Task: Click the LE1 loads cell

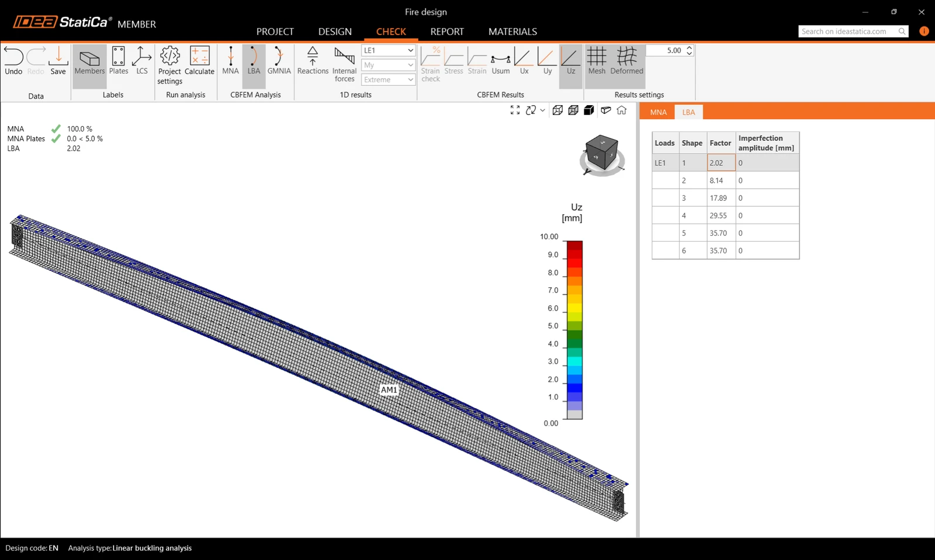Action: [665, 163]
